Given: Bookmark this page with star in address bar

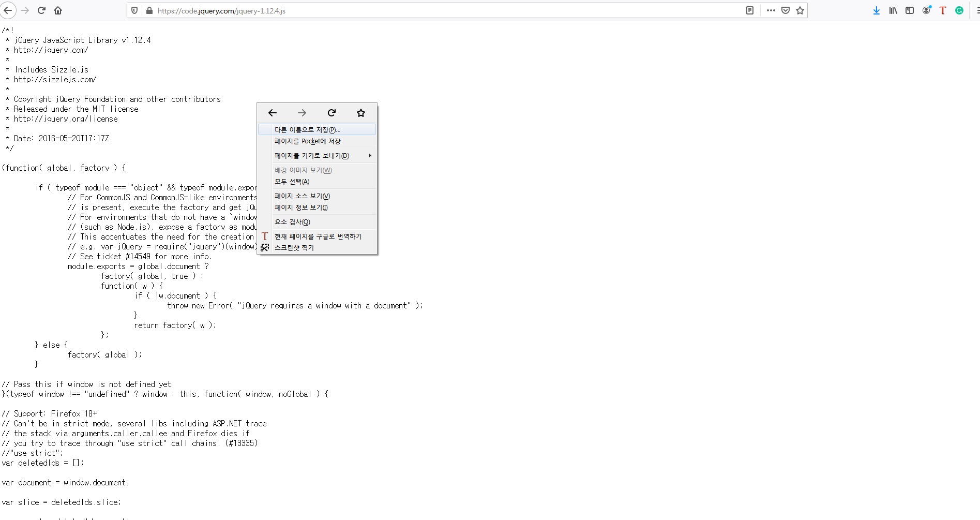Looking at the screenshot, I should pyautogui.click(x=800, y=10).
